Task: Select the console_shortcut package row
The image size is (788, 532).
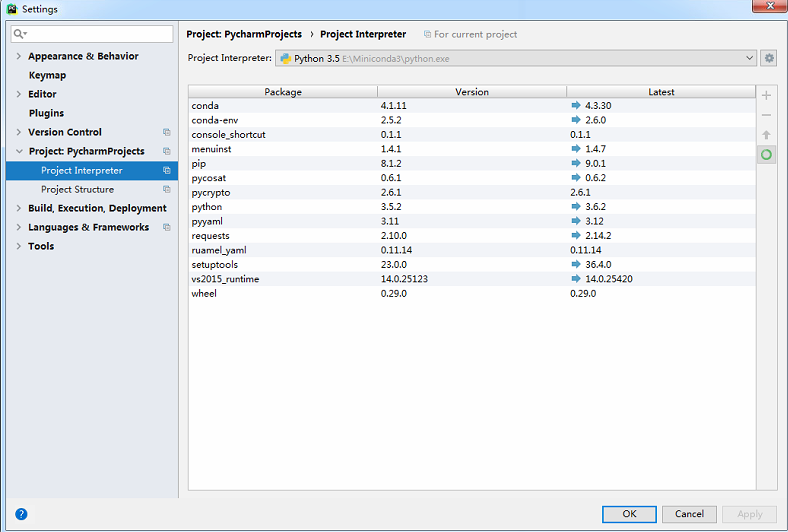Action: pos(472,135)
